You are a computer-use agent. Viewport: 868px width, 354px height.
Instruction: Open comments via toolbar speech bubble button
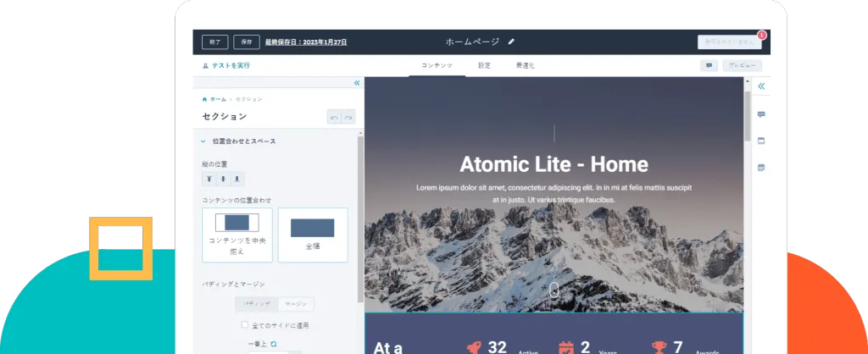point(709,65)
